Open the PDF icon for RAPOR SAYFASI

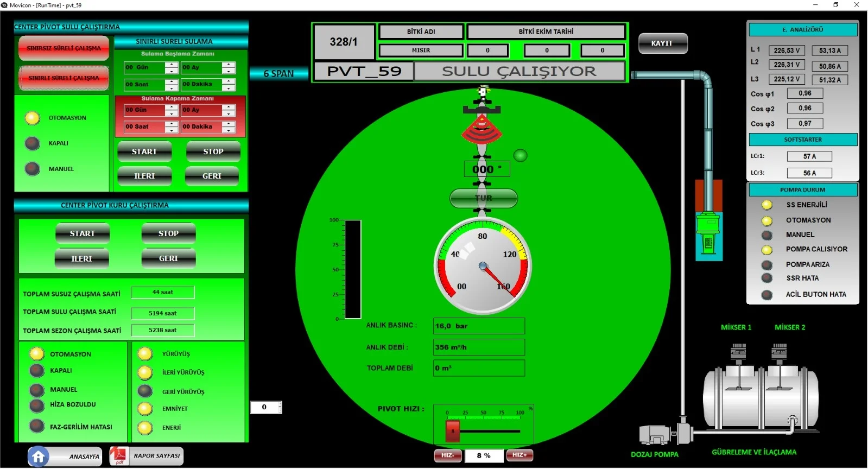click(119, 456)
